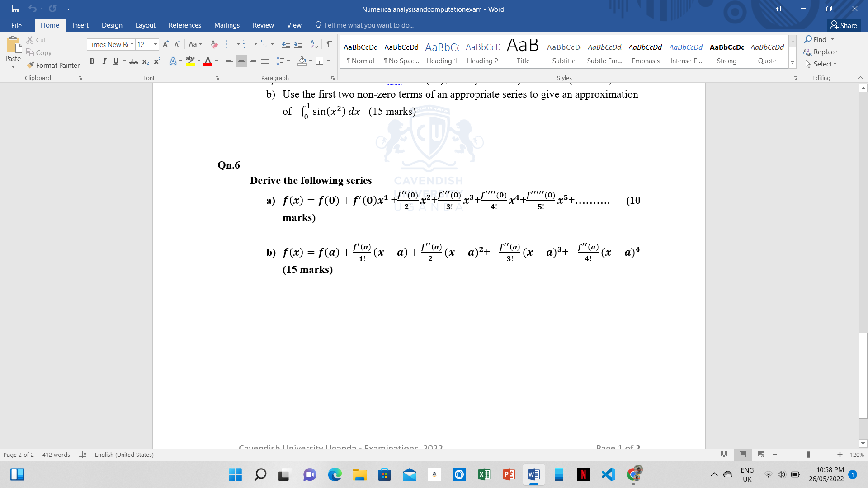The width and height of the screenshot is (868, 488).
Task: Open the font name dropdown
Action: click(x=132, y=44)
